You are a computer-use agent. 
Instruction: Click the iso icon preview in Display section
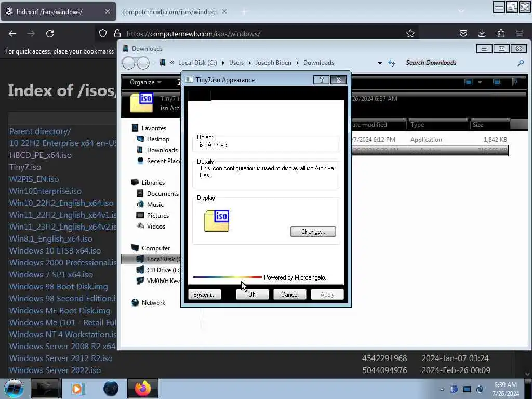coord(217,220)
